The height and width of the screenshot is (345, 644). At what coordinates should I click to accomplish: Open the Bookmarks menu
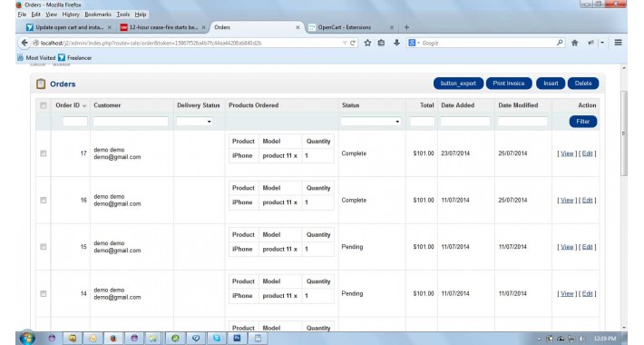point(98,15)
